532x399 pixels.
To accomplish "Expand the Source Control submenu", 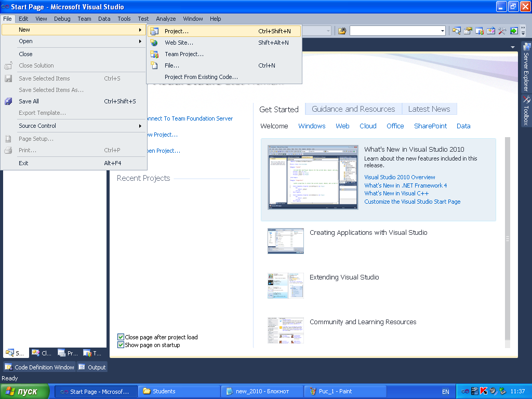I will pos(74,126).
